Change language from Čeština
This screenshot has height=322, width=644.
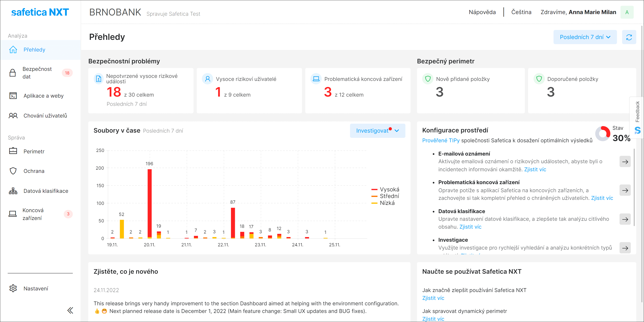521,12
